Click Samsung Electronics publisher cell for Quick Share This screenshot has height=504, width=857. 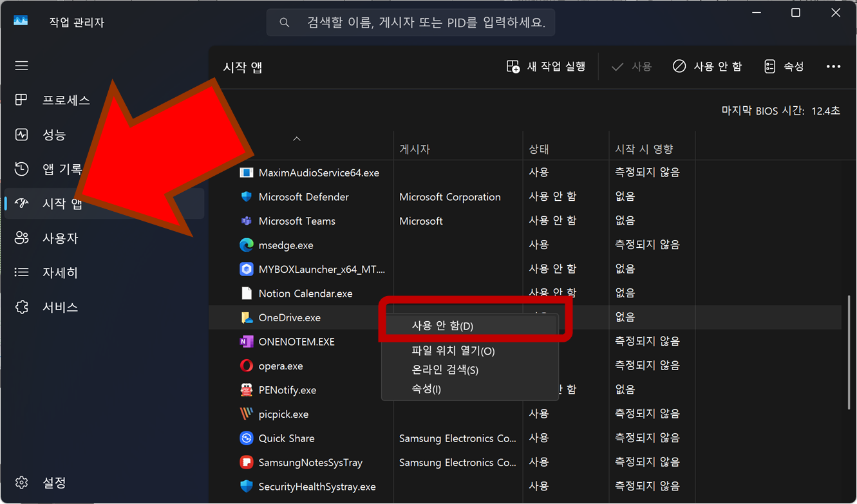point(458,438)
